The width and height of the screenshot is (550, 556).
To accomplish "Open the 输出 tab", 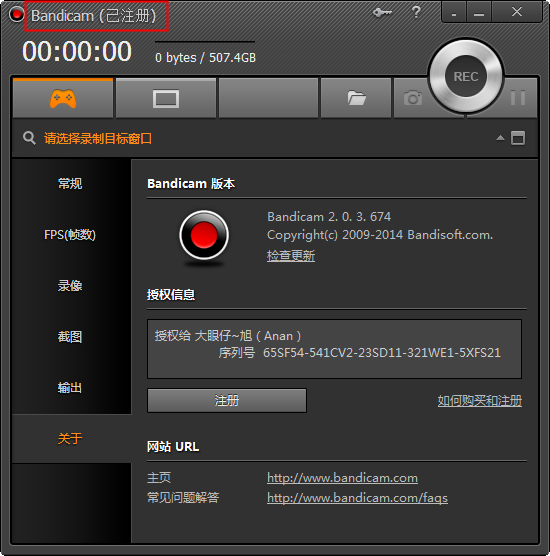I will coord(70,388).
